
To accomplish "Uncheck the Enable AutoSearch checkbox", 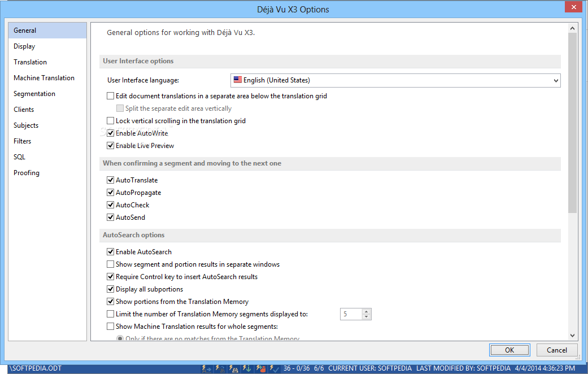I will click(110, 252).
